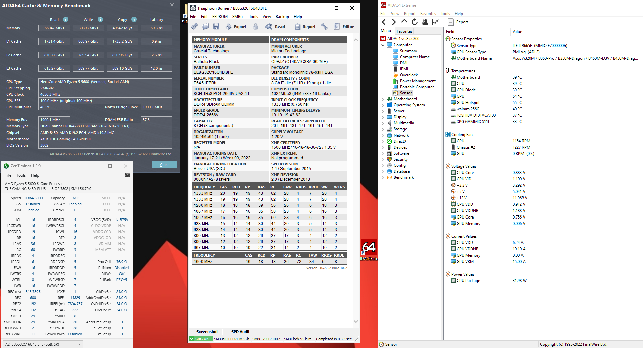Click the graph icon in AIDA64 Extreme toolbar
The width and height of the screenshot is (644, 348).
pyautogui.click(x=435, y=22)
